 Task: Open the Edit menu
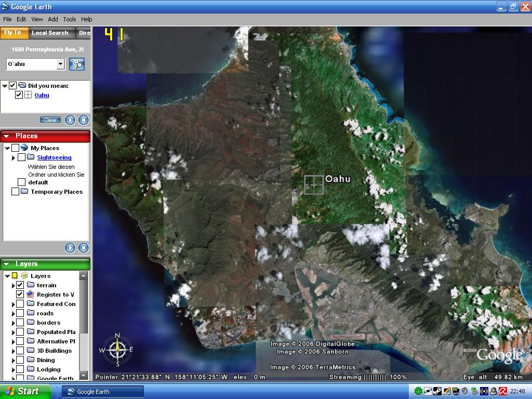(21, 19)
